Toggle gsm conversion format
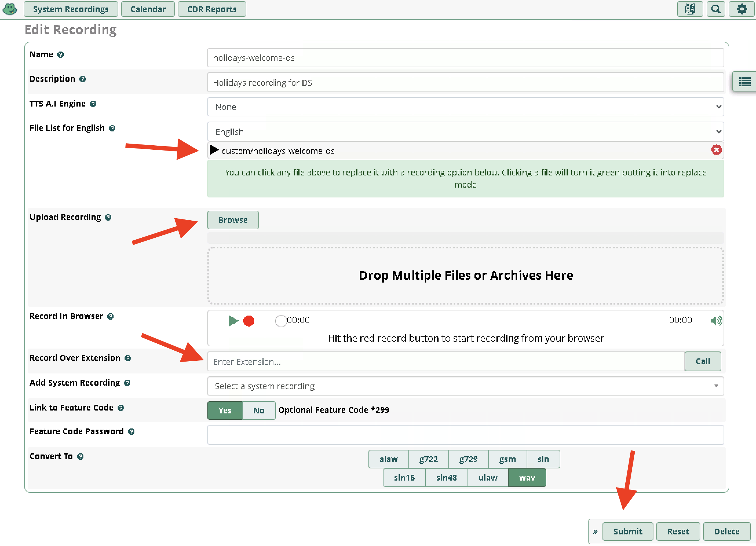The width and height of the screenshot is (756, 546). point(508,459)
